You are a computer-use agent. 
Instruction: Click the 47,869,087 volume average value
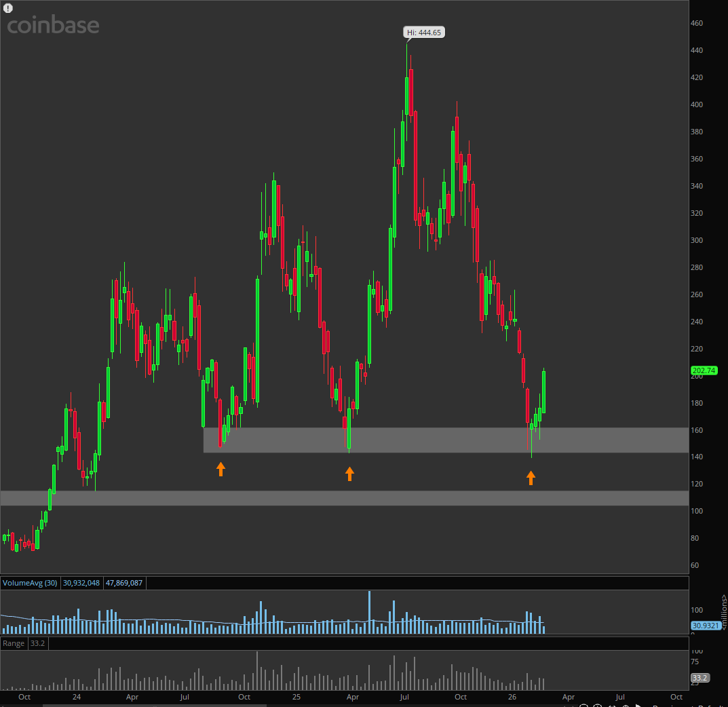point(124,583)
